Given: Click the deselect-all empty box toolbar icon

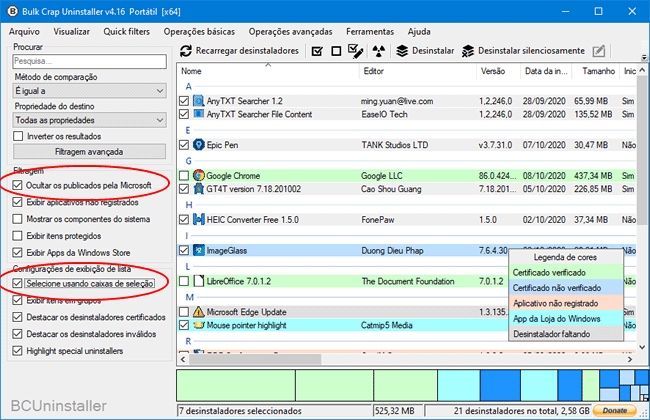Looking at the screenshot, I should 337,51.
